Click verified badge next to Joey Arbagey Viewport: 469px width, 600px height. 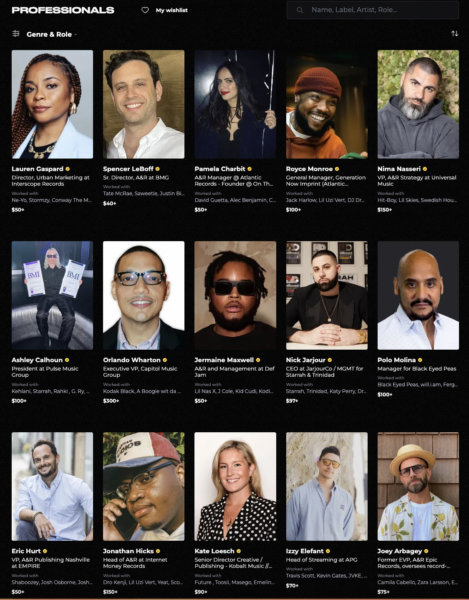(x=426, y=551)
